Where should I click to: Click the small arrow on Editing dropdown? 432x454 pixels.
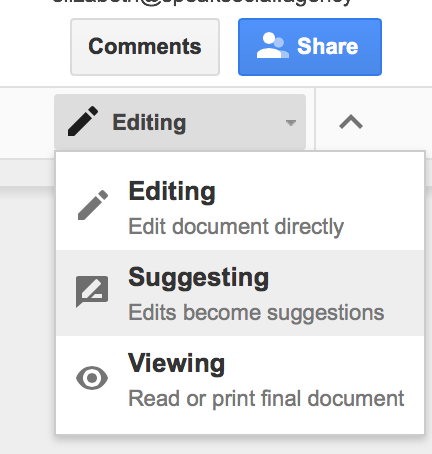click(291, 123)
